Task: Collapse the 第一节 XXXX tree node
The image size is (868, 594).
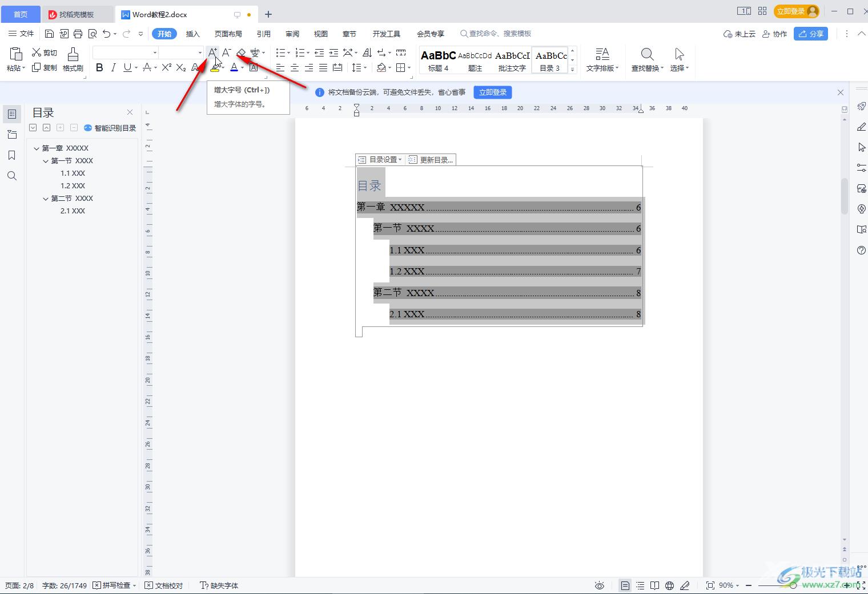Action: tap(46, 161)
